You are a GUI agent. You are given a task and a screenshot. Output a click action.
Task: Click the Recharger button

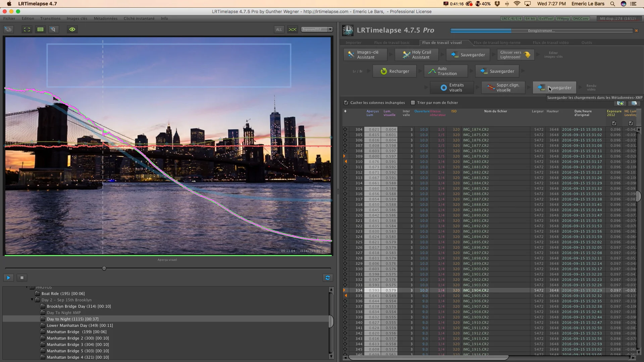click(394, 71)
